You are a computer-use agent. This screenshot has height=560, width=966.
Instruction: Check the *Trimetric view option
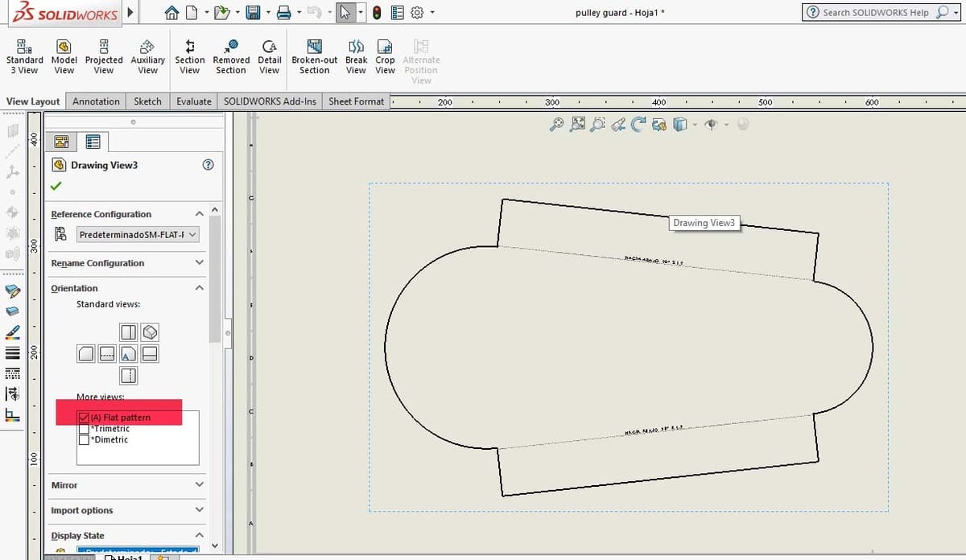click(x=84, y=429)
